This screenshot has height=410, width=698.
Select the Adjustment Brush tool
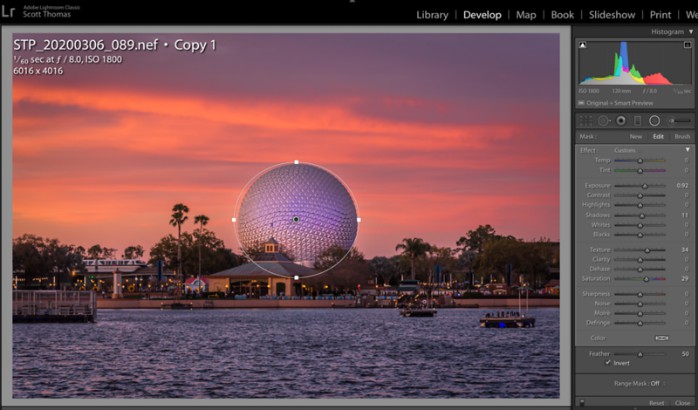pos(680,121)
